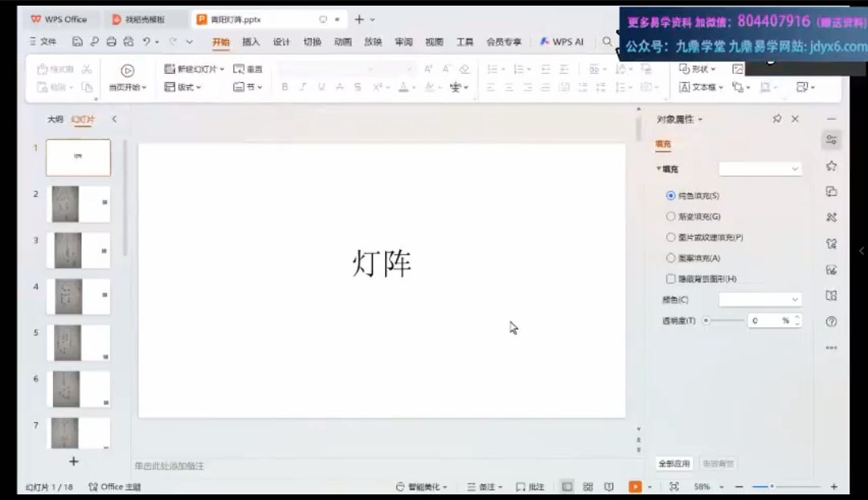Select 图片或纹理填充(P) radio option
The width and height of the screenshot is (868, 500).
[671, 237]
